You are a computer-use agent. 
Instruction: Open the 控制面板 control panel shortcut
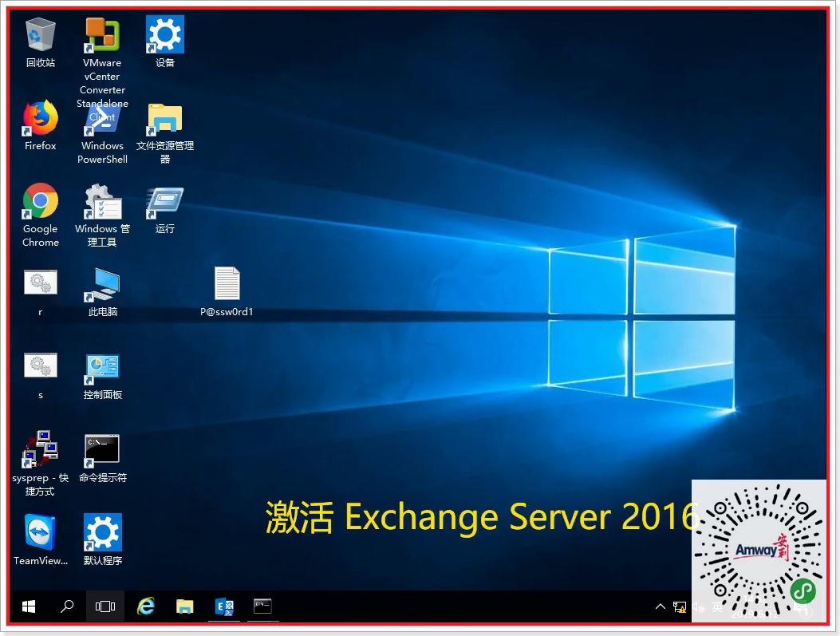point(102,377)
